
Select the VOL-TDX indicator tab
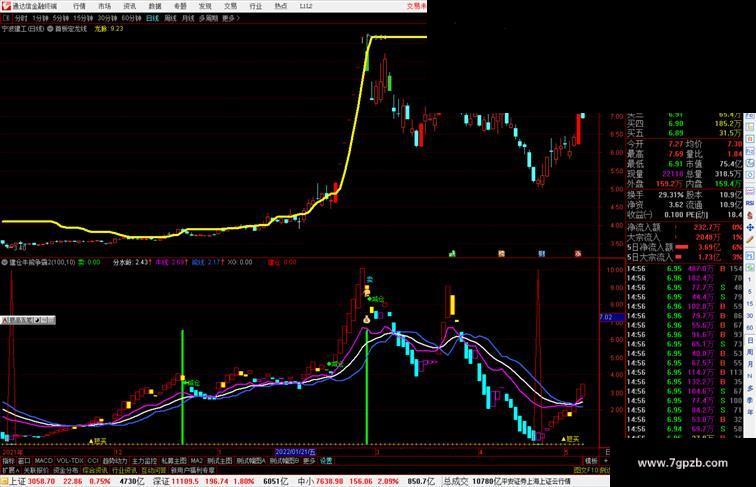[x=70, y=461]
